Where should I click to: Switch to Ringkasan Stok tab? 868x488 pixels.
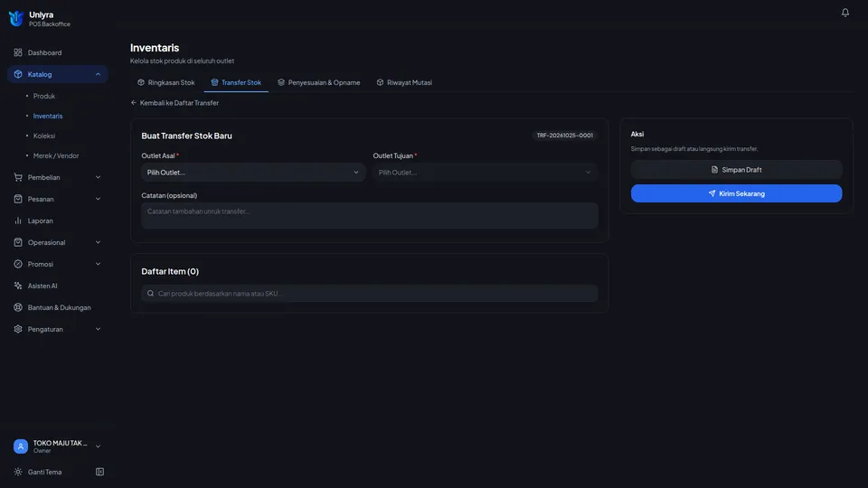[x=166, y=82]
